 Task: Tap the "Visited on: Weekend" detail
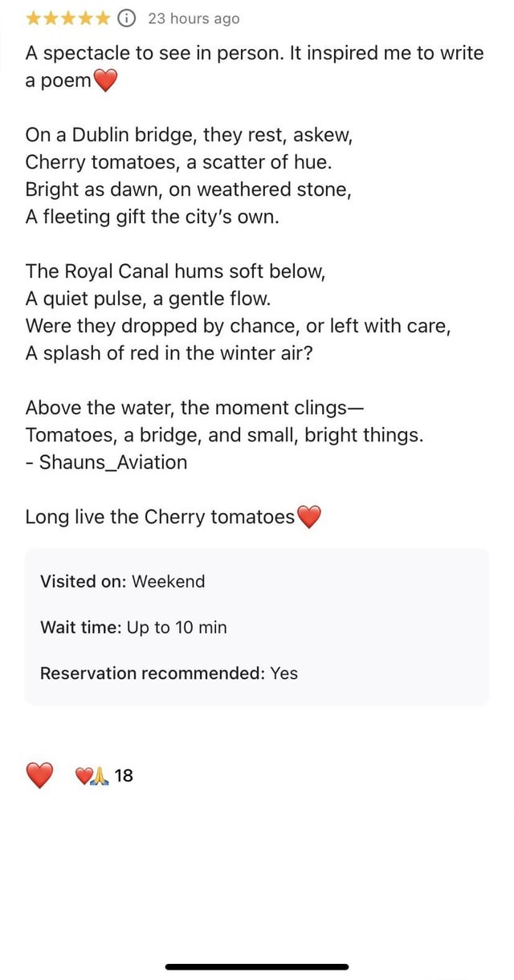tap(123, 581)
